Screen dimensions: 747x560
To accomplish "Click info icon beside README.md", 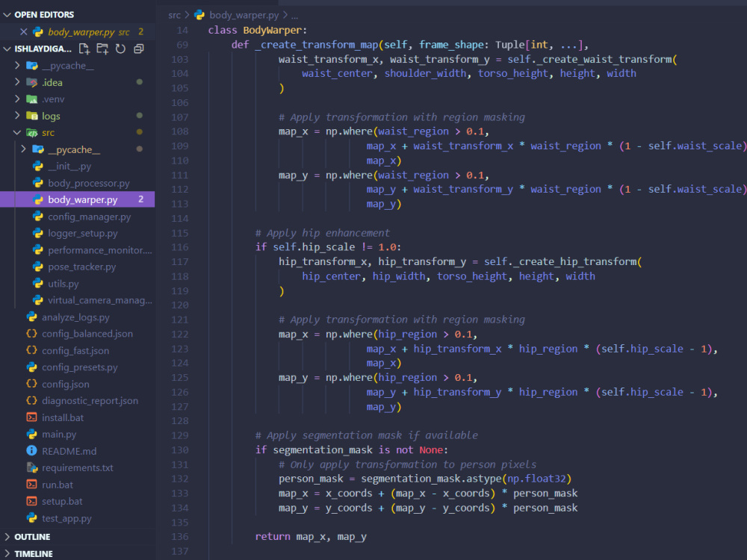I will click(x=31, y=451).
